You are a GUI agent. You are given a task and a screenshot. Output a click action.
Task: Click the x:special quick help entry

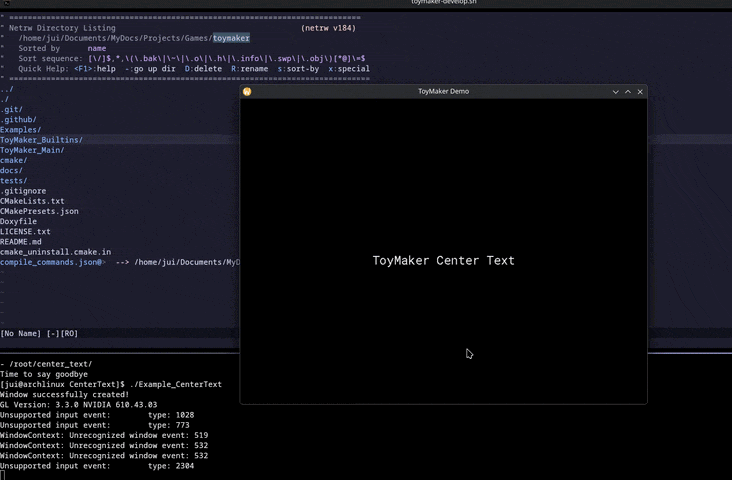349,69
